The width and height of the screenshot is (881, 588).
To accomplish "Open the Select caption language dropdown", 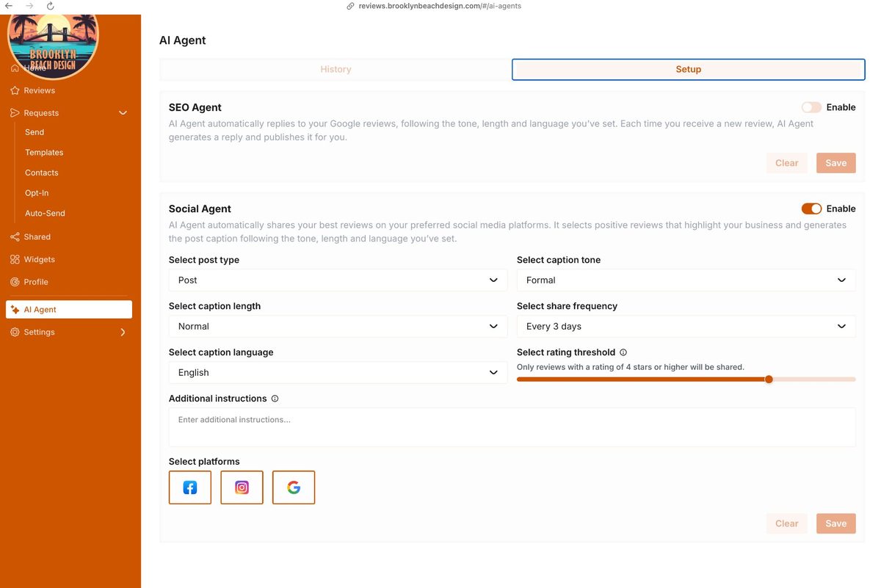I will point(338,373).
